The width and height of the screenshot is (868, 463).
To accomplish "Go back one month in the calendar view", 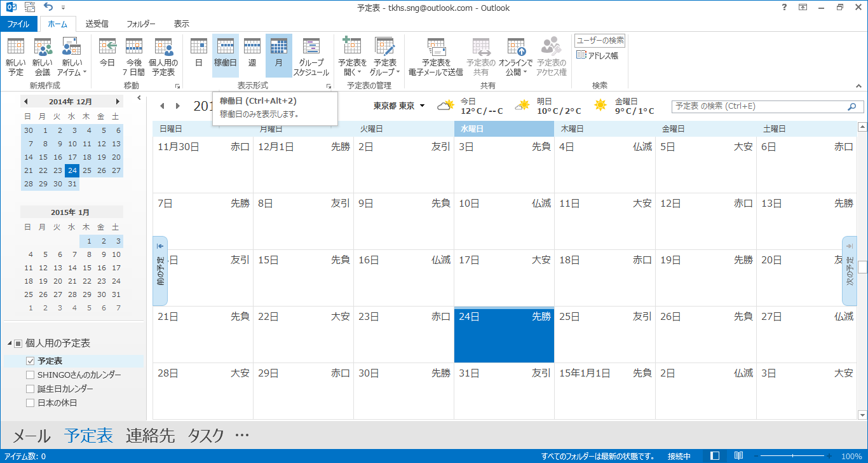I will coord(162,106).
